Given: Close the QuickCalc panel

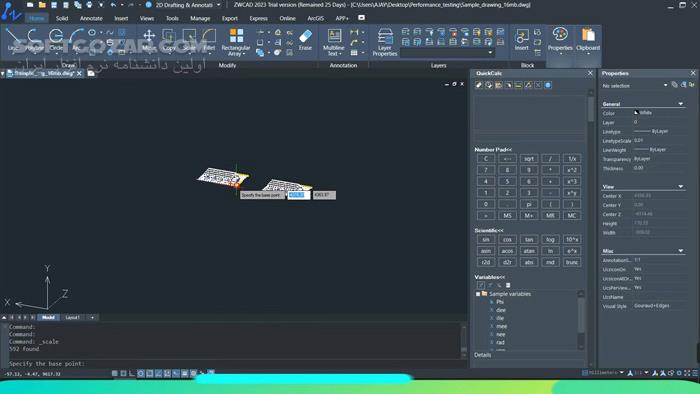Looking at the screenshot, I should [x=590, y=73].
